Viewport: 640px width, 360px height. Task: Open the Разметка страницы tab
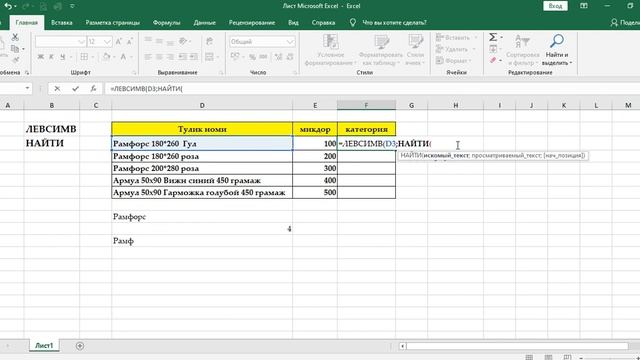pos(113,23)
